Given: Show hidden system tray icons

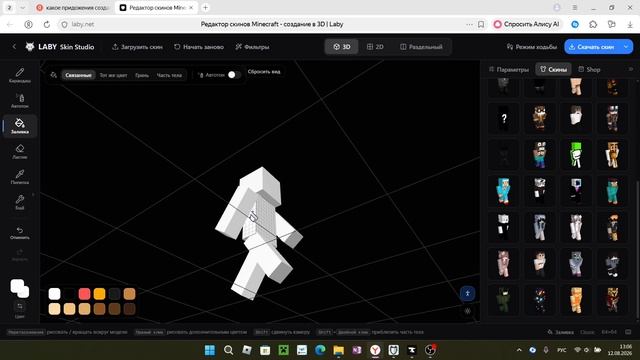Looking at the screenshot, I should [x=519, y=350].
